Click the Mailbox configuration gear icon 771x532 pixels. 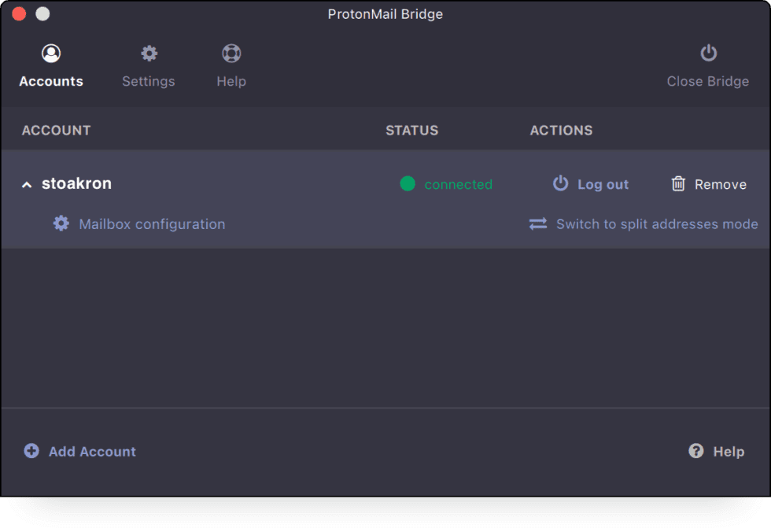61,224
